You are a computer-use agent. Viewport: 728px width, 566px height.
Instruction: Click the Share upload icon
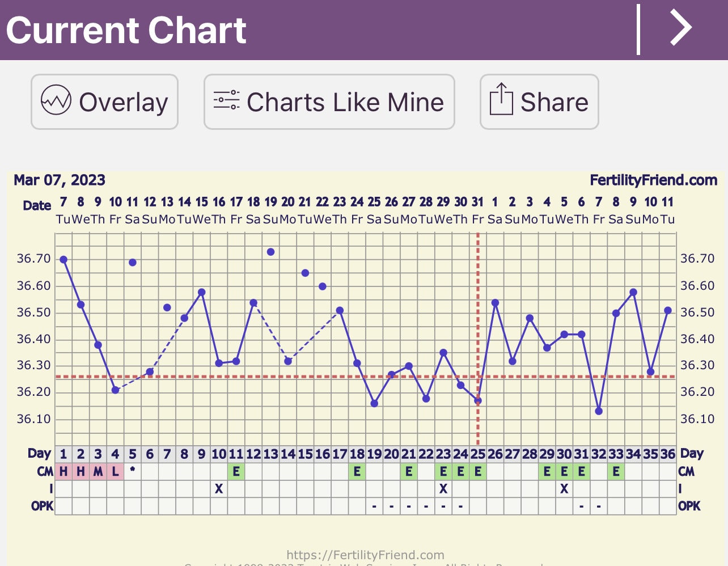click(x=501, y=100)
